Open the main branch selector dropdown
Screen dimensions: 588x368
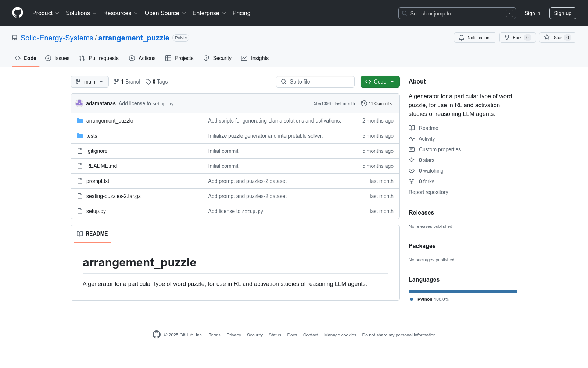pos(90,82)
